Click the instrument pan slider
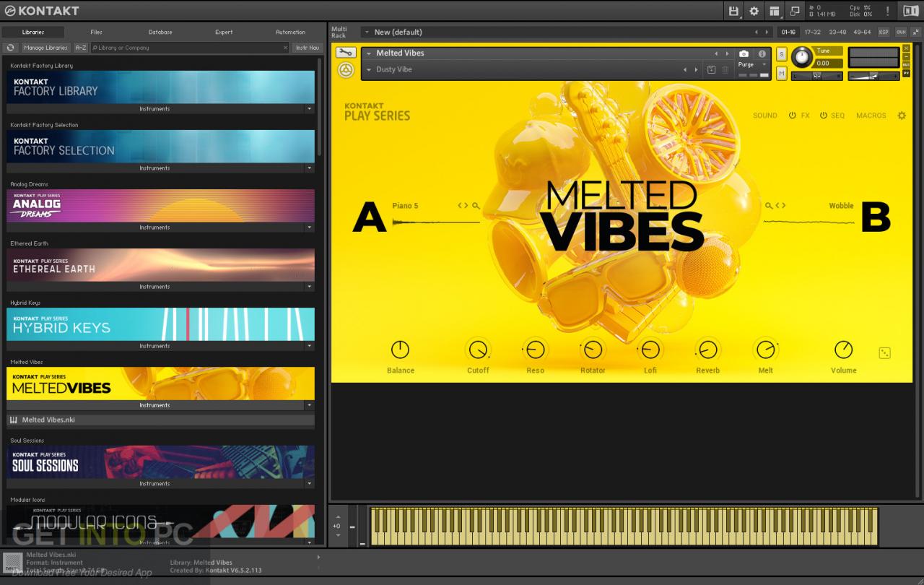 click(816, 75)
